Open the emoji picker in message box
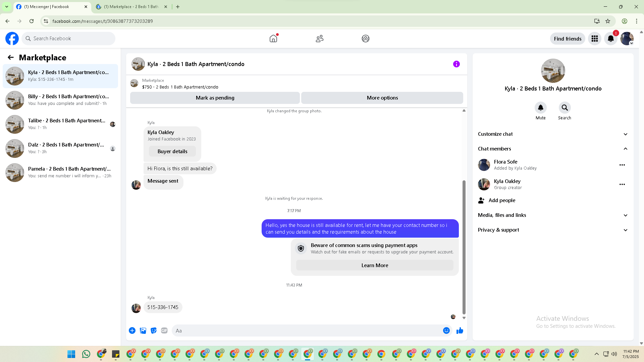 446,330
